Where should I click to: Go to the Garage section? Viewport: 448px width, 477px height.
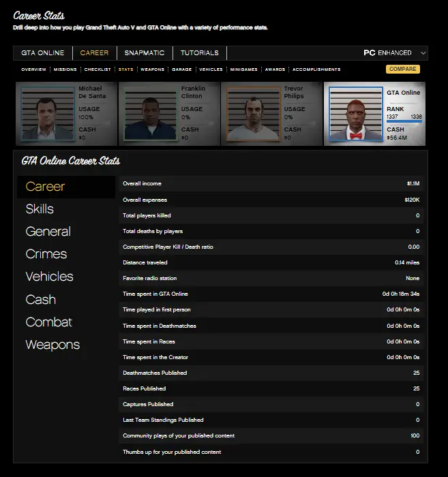pyautogui.click(x=181, y=70)
